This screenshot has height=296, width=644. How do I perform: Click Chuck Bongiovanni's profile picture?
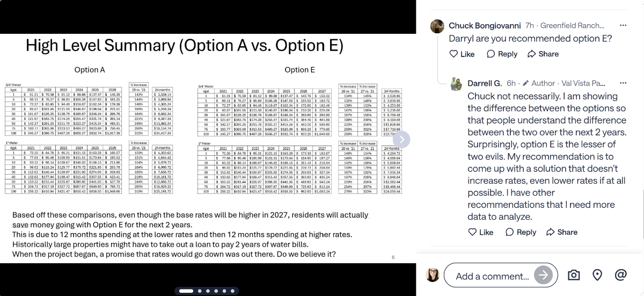click(437, 26)
